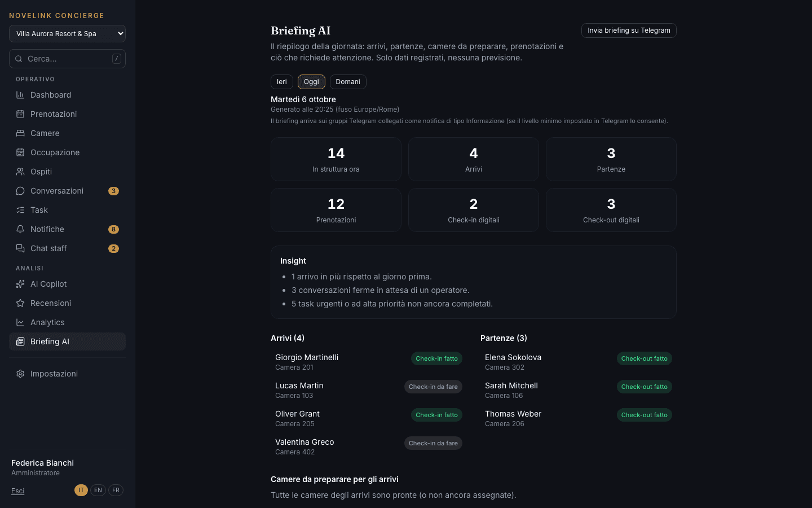Open Dashboard via its chart icon
The height and width of the screenshot is (508, 812).
(20, 95)
